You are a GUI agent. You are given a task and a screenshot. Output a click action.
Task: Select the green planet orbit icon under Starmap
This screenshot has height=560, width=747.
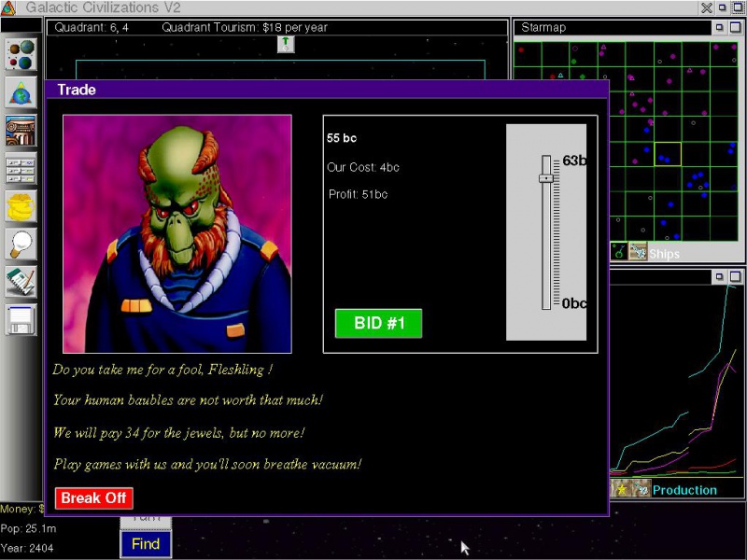point(619,251)
